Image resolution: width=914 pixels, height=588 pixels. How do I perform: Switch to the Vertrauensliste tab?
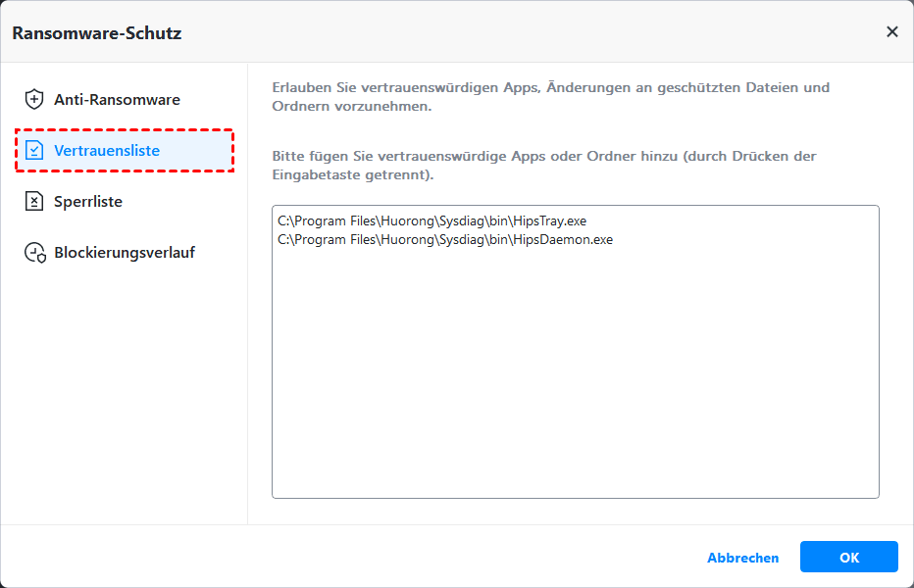click(107, 151)
